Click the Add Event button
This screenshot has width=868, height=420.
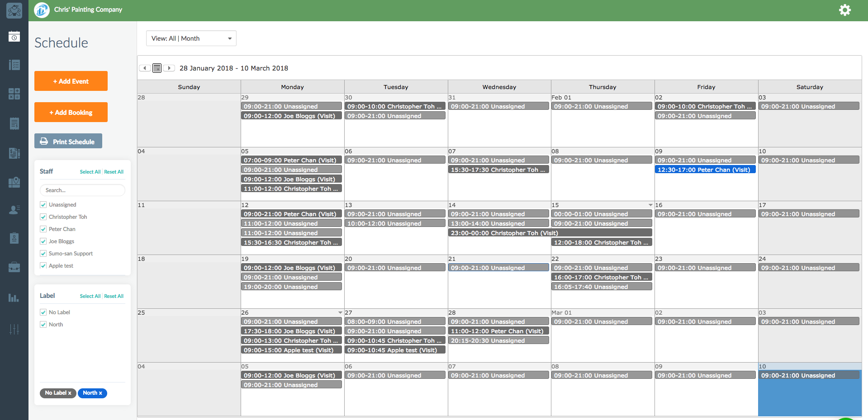point(71,81)
